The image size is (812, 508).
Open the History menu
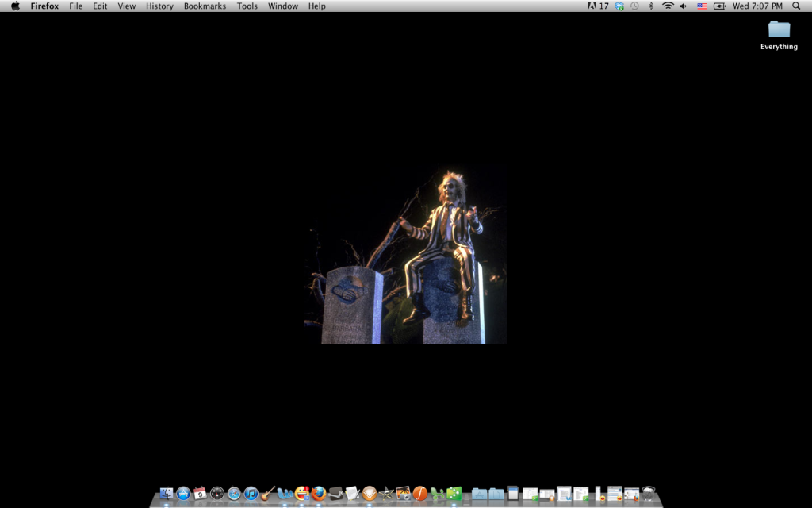tap(159, 6)
